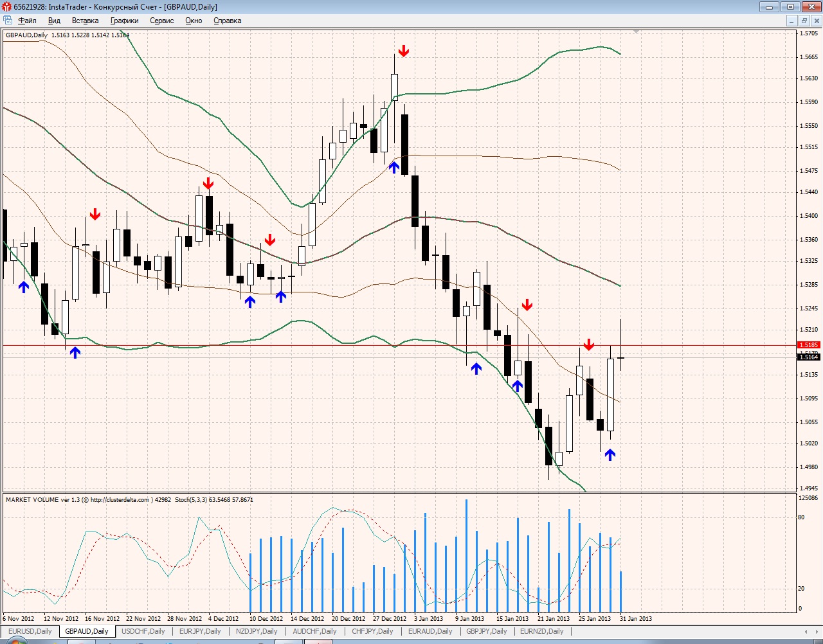This screenshot has height=644, width=823.
Task: Open the Сервис menu
Action: (x=162, y=21)
